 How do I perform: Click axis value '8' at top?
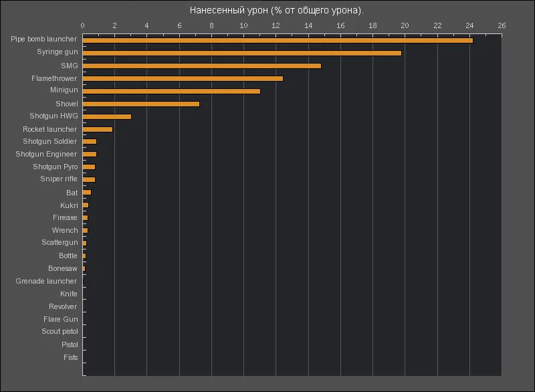[x=211, y=25]
